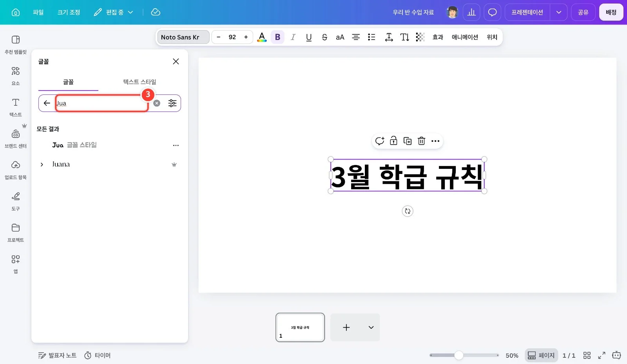The width and height of the screenshot is (627, 364).
Task: Click the 배정 button
Action: coord(611,12)
